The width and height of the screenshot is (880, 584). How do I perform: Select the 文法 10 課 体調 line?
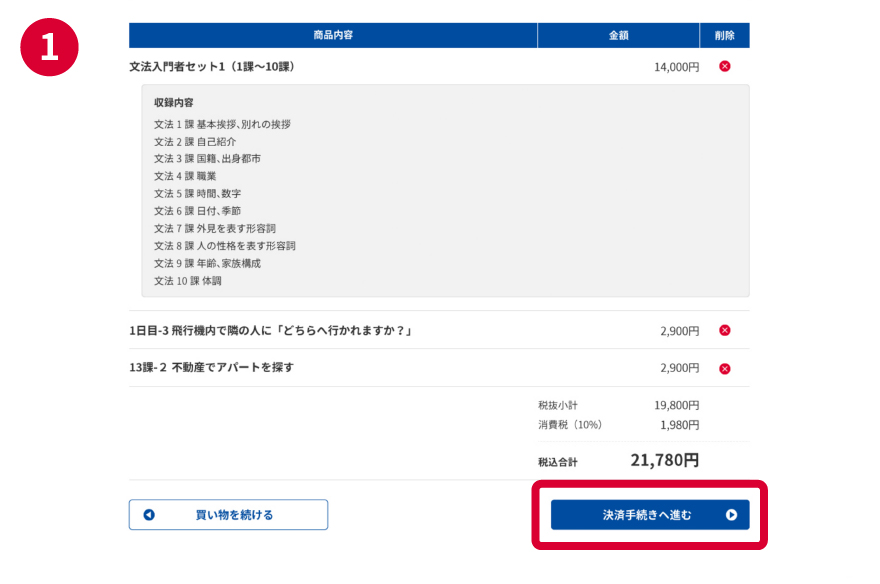point(188,281)
